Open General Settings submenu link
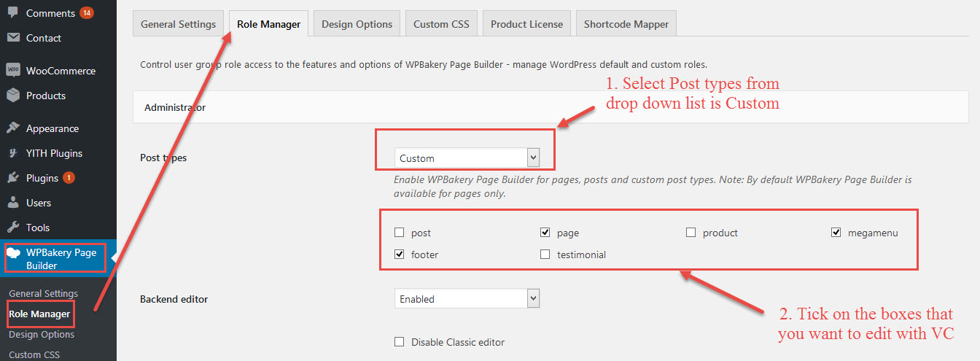980x361 pixels. click(x=43, y=293)
